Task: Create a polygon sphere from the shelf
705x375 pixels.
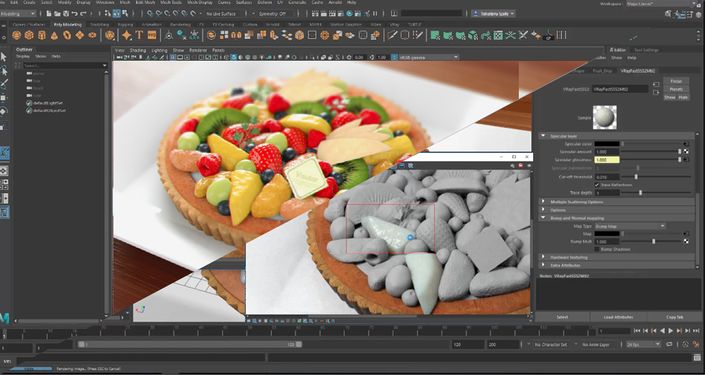Action: coord(17,35)
